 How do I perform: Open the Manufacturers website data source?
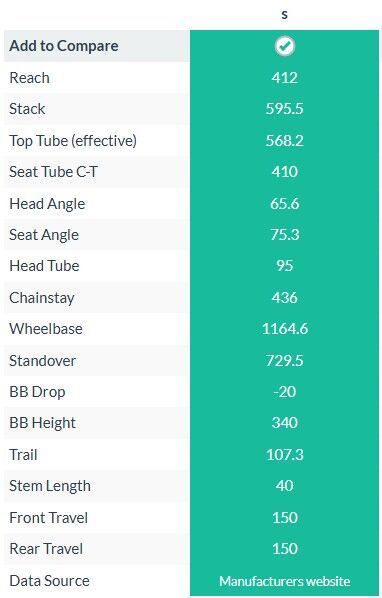point(285,581)
